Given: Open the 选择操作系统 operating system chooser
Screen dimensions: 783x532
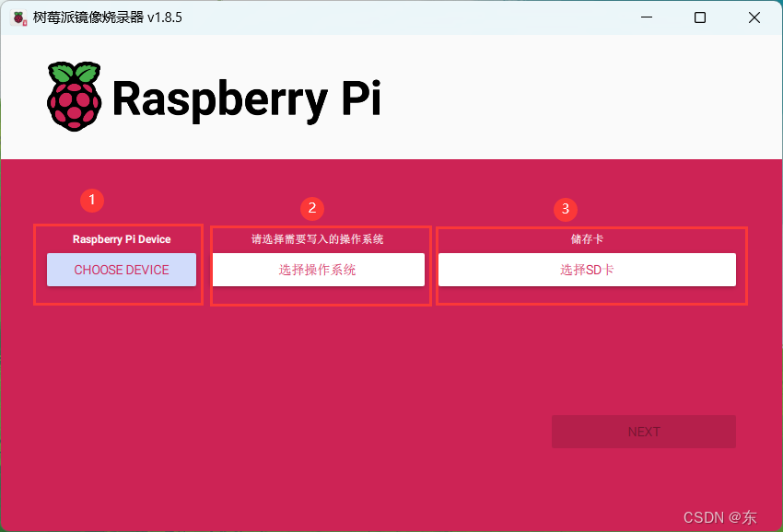Looking at the screenshot, I should pos(319,270).
